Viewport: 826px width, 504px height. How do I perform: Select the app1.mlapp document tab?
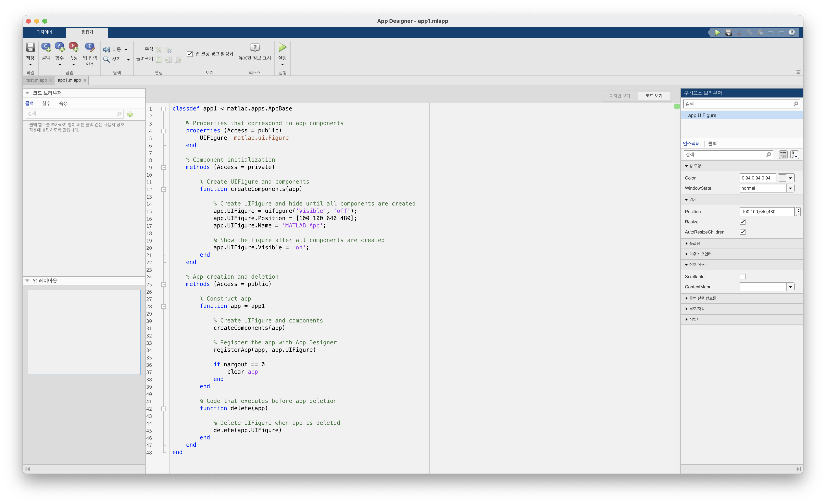coord(69,80)
